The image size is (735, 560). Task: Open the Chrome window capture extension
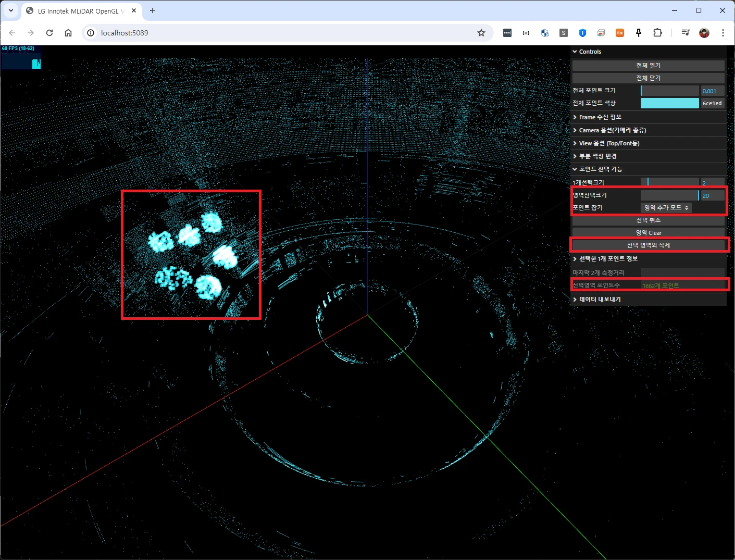click(601, 33)
